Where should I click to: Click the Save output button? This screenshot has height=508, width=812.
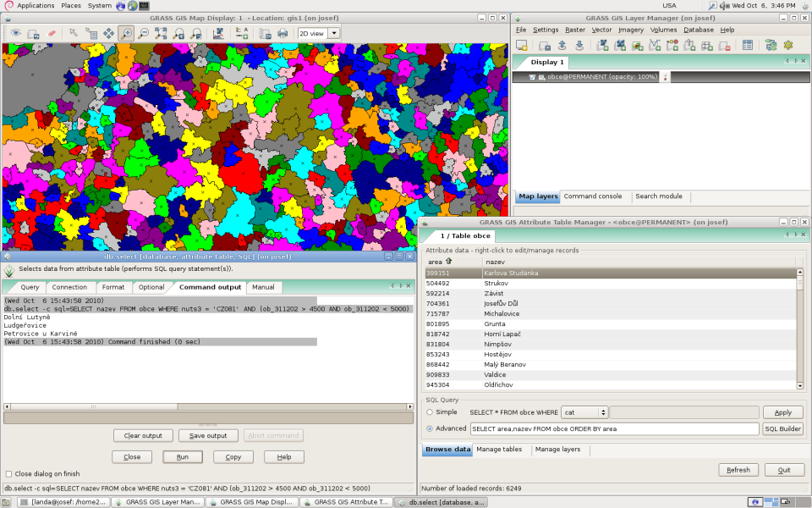tap(208, 436)
